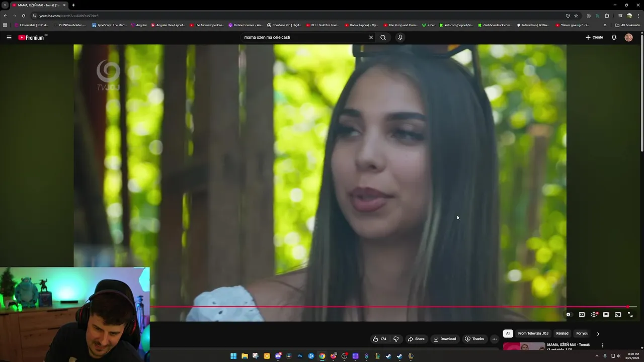
Task: Dislike the video
Action: [x=396, y=339]
